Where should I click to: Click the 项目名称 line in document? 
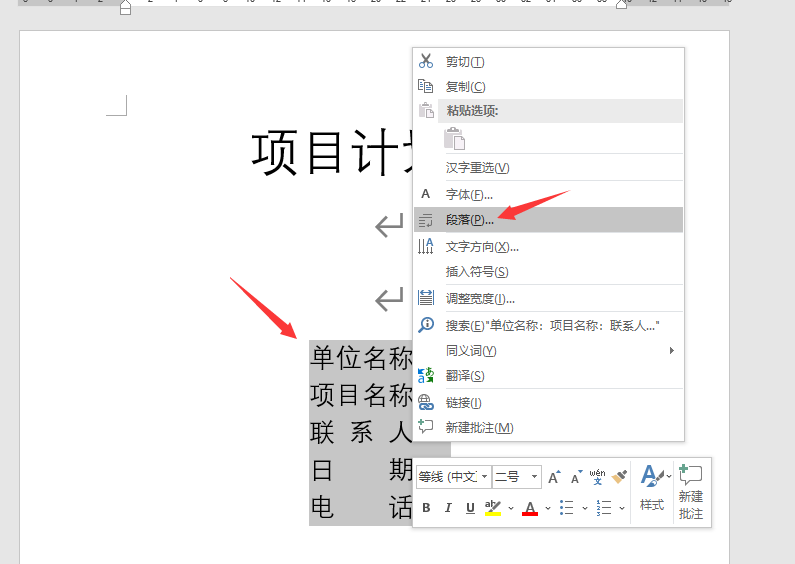click(362, 395)
